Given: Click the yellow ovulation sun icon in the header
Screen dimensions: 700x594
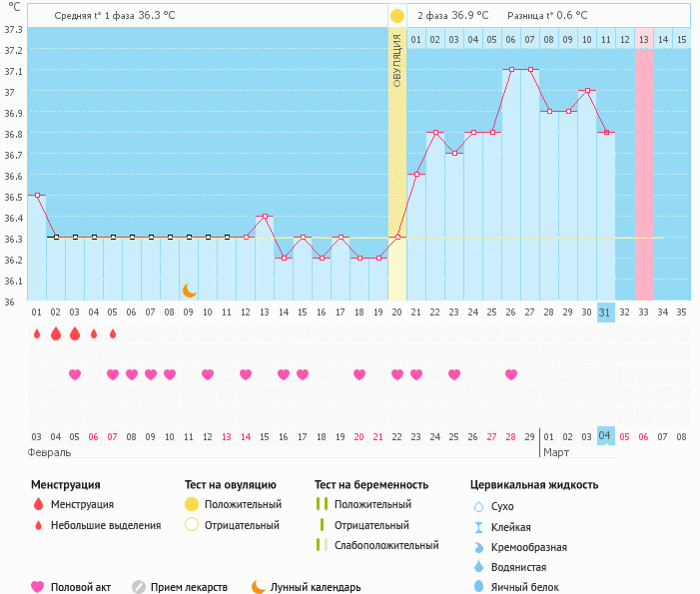Looking at the screenshot, I should click(397, 16).
